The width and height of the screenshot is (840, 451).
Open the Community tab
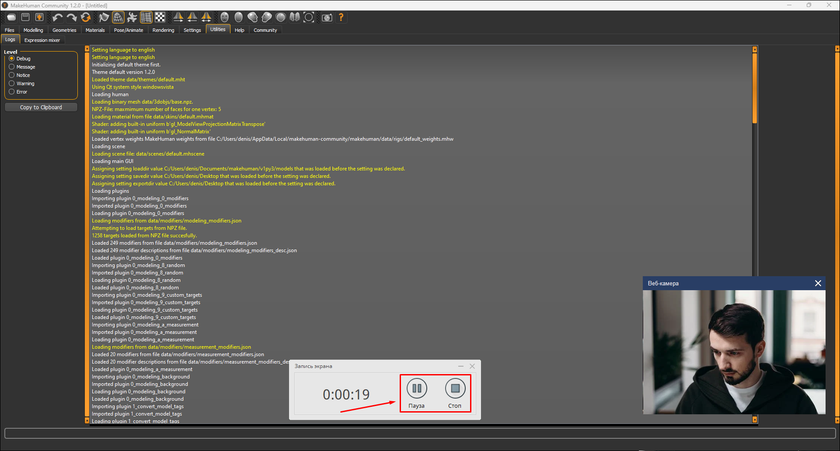tap(265, 30)
